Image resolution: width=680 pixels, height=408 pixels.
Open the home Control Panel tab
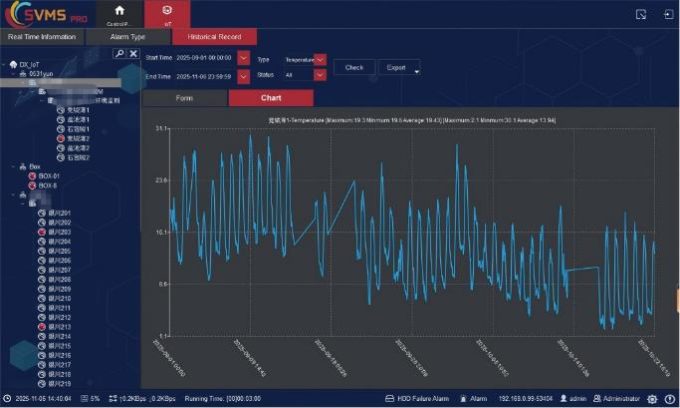pyautogui.click(x=120, y=14)
